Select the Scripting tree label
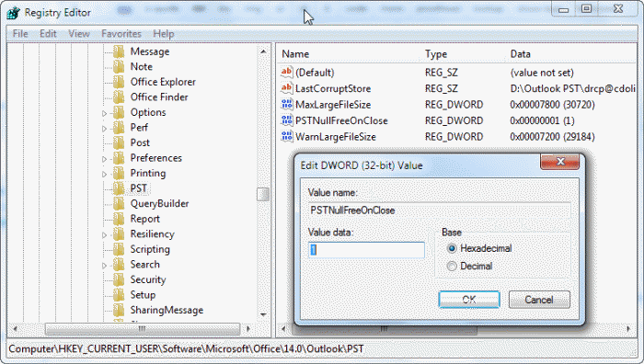Image resolution: width=644 pixels, height=364 pixels. click(150, 249)
